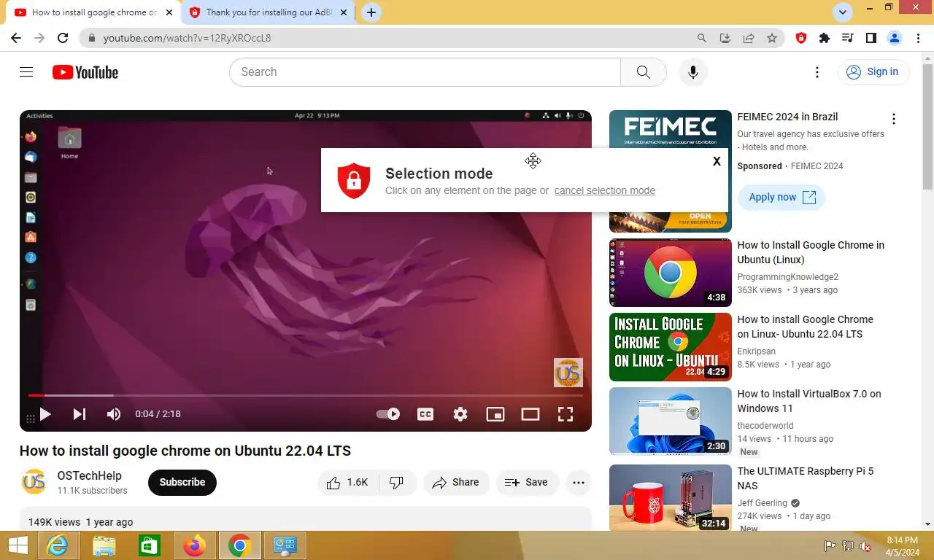Open FEIMEC 2024 ad options menu
This screenshot has height=560, width=934.
894,119
